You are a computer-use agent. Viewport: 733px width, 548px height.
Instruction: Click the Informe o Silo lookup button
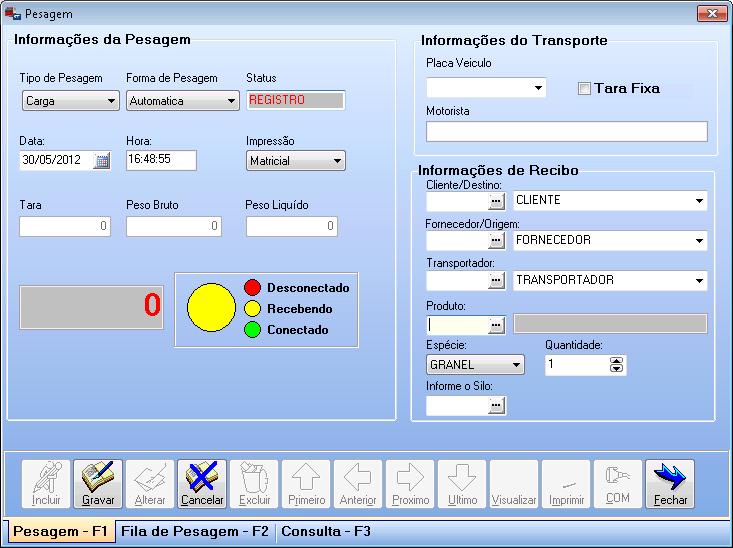[x=496, y=405]
